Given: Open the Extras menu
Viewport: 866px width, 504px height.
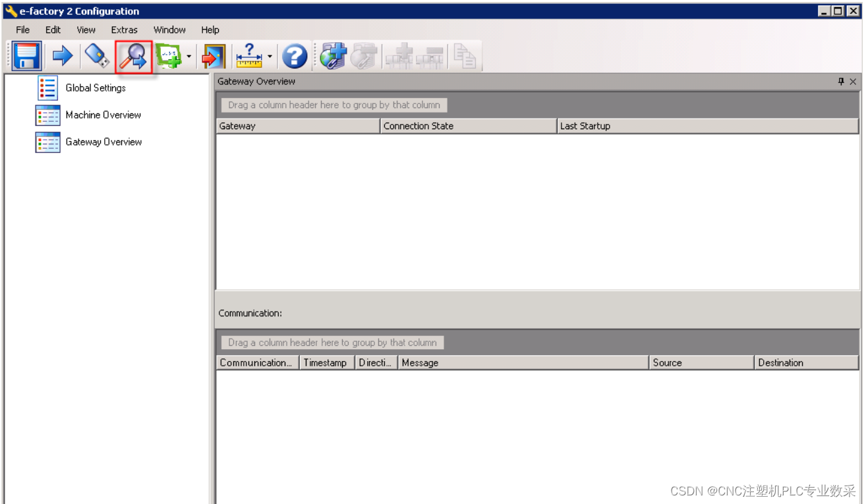Looking at the screenshot, I should (125, 30).
